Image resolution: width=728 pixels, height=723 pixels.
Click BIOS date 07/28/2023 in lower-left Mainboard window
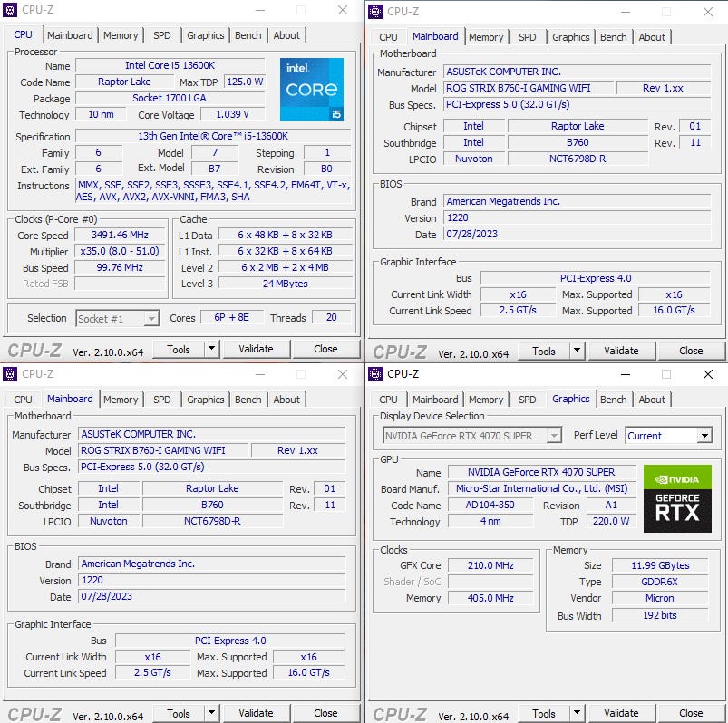click(x=212, y=596)
